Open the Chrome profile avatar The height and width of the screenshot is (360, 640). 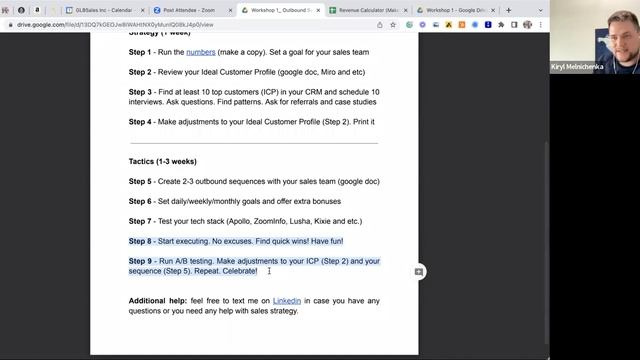[527, 25]
